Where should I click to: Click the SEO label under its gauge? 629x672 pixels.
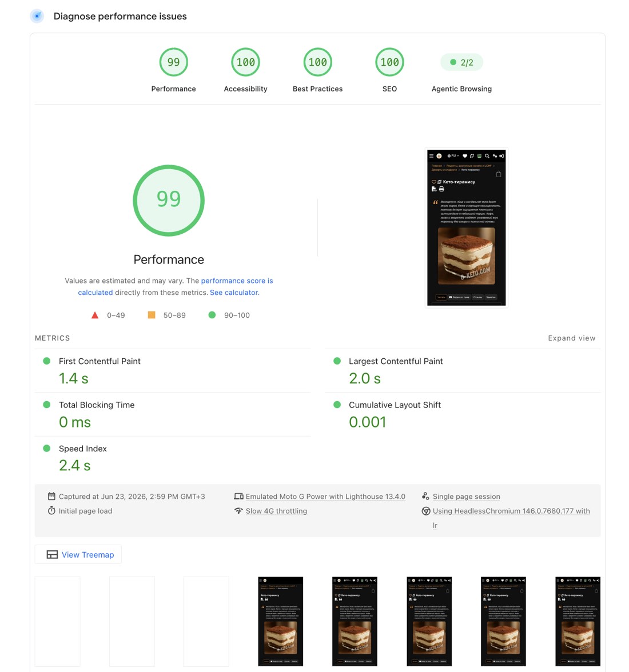pos(389,89)
